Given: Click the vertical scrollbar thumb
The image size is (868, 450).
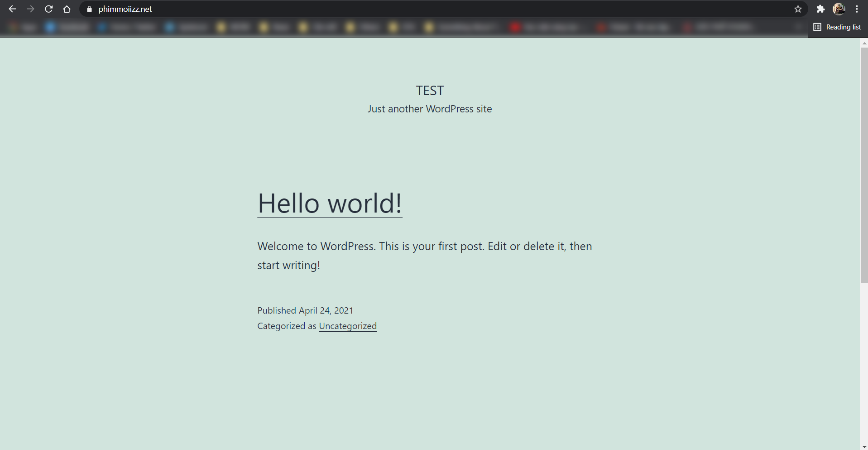Looking at the screenshot, I should coord(864,165).
